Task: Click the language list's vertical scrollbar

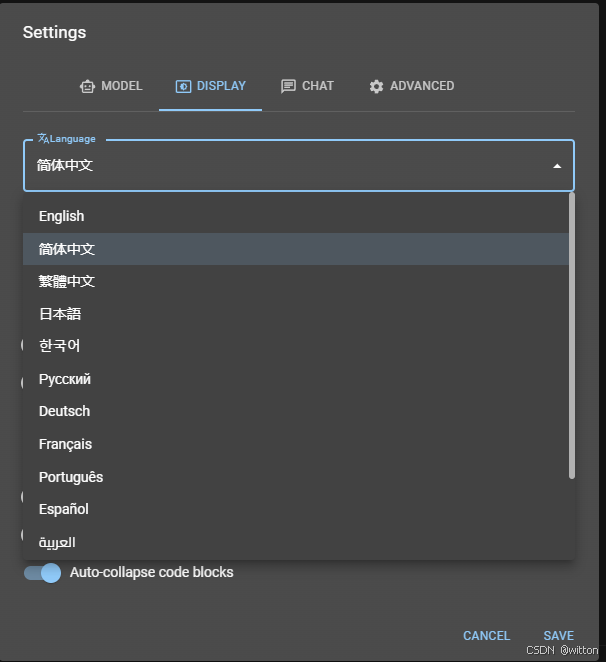Action: click(572, 335)
